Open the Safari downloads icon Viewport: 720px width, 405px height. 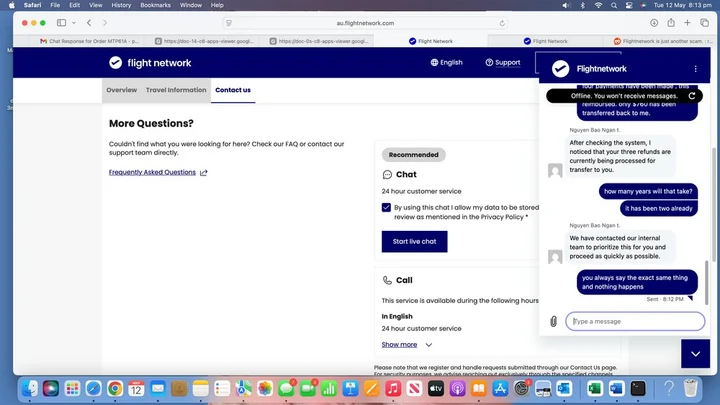click(x=654, y=22)
